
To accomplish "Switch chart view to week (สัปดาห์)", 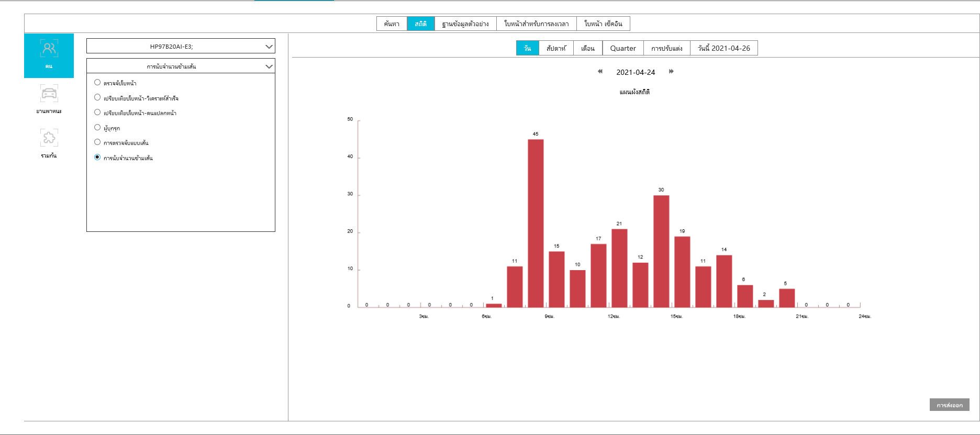I will tap(556, 48).
